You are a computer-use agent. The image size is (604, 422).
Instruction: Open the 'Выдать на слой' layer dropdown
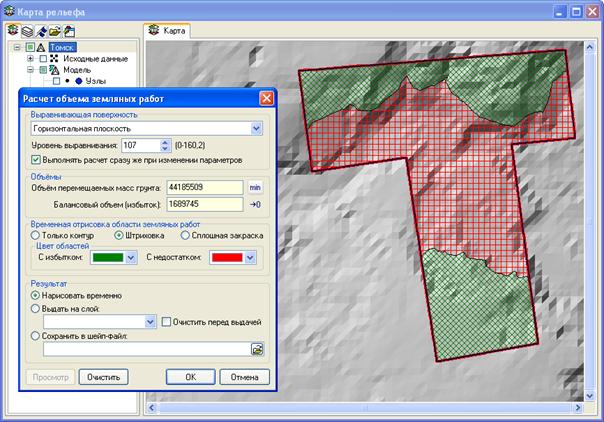151,322
